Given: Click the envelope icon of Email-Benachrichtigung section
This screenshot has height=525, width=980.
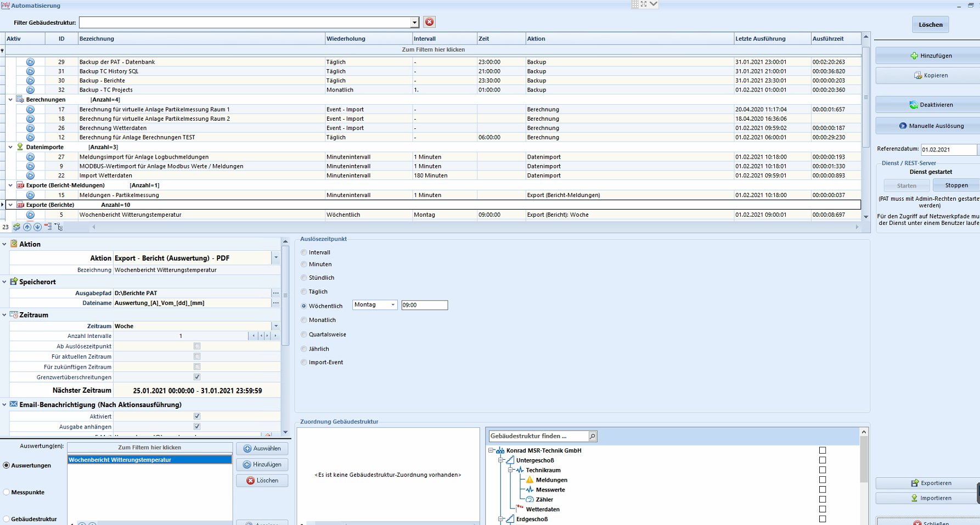Looking at the screenshot, I should pyautogui.click(x=14, y=404).
